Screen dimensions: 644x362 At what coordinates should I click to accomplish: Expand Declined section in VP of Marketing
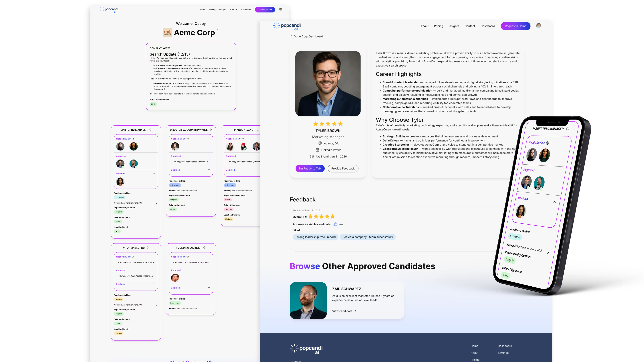(x=154, y=284)
